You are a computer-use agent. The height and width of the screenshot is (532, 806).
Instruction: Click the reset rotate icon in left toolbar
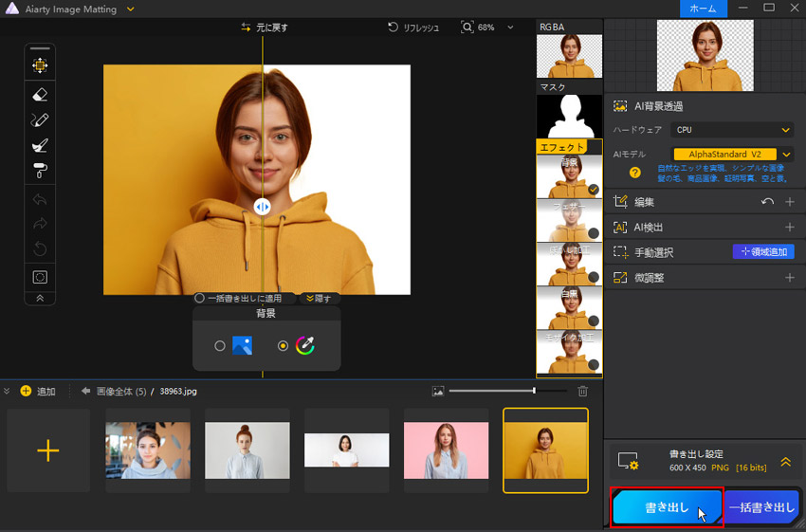pos(40,249)
